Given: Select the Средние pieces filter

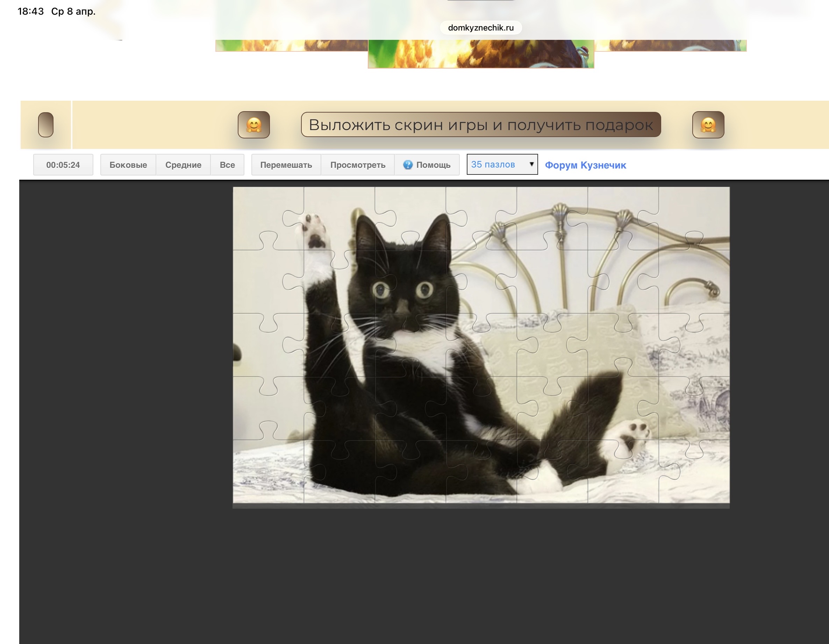Looking at the screenshot, I should click(x=183, y=165).
